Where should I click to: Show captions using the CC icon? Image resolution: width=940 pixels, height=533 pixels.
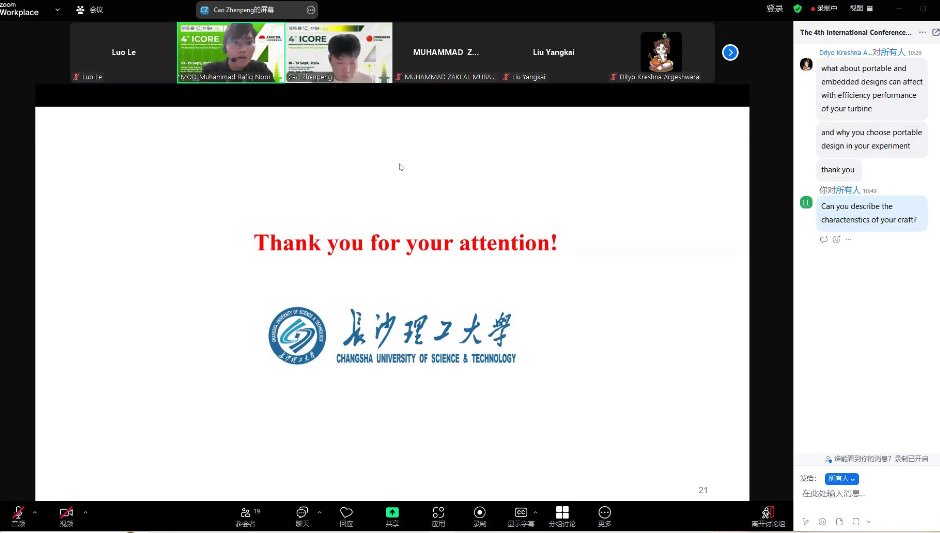coord(520,513)
